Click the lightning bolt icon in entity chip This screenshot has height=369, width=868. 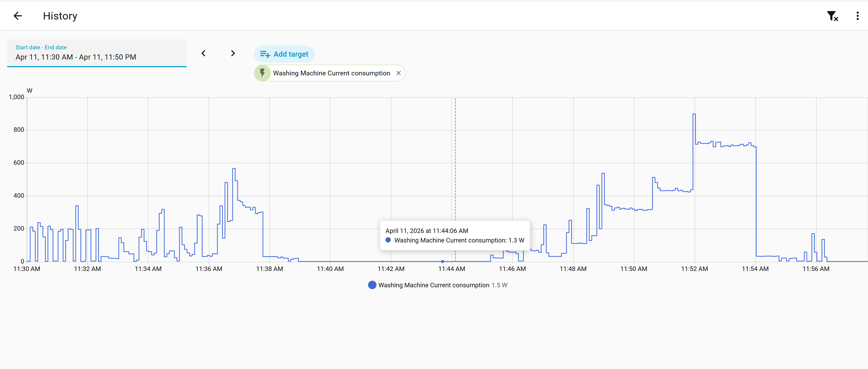click(x=263, y=73)
